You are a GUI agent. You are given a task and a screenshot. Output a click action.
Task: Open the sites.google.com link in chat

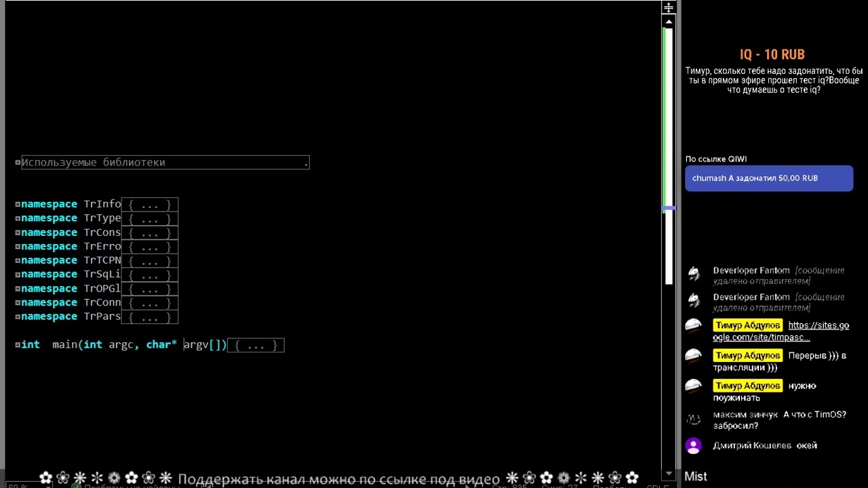[781, 331]
